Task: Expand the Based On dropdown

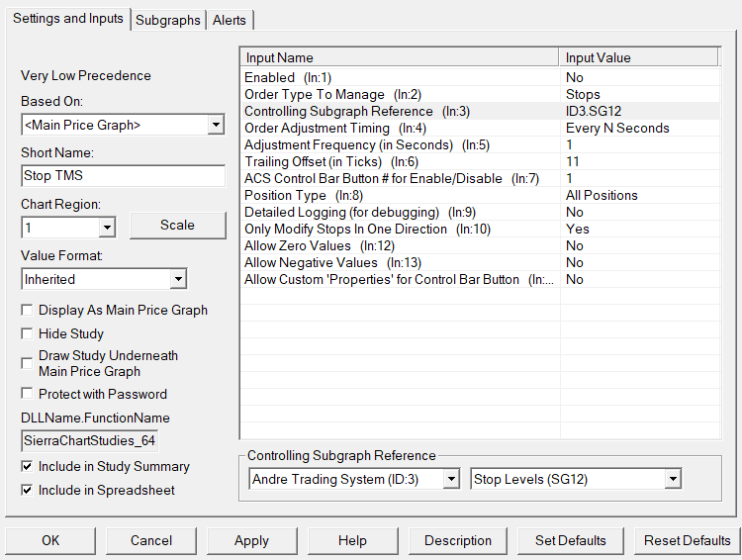Action: [216, 125]
